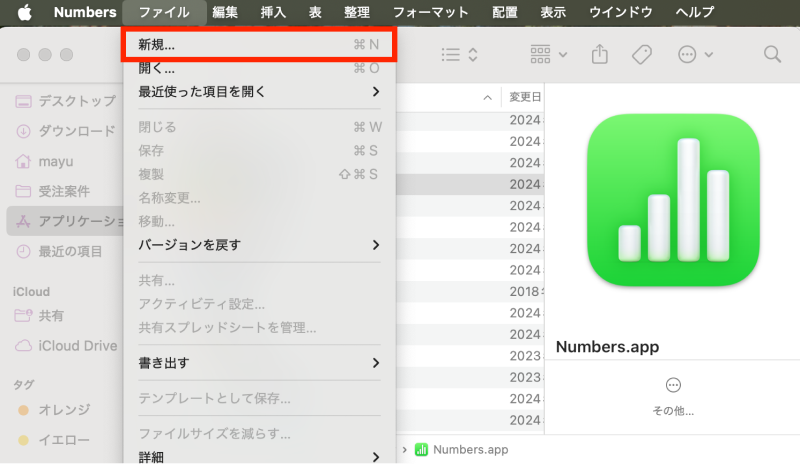The width and height of the screenshot is (800, 464).
Task: Toggle view style up-down chevron
Action: [473, 55]
